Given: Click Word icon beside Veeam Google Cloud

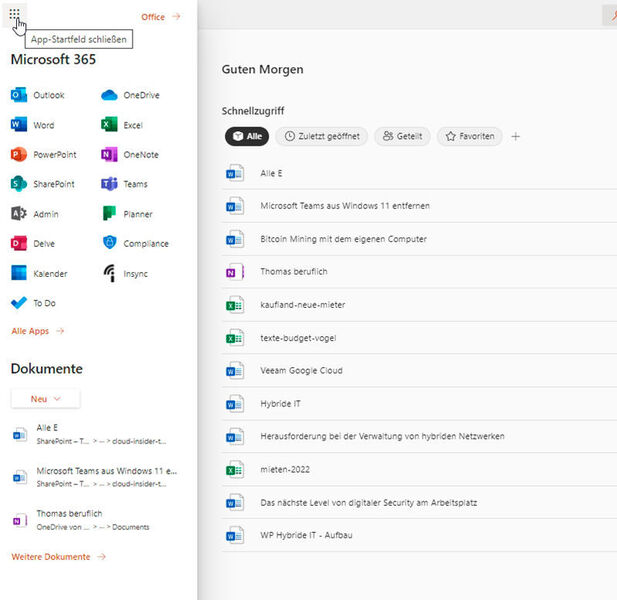Looking at the screenshot, I should (235, 371).
